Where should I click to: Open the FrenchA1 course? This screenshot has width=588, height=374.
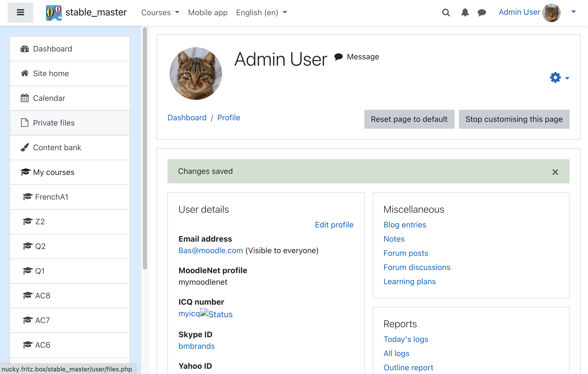point(70,197)
